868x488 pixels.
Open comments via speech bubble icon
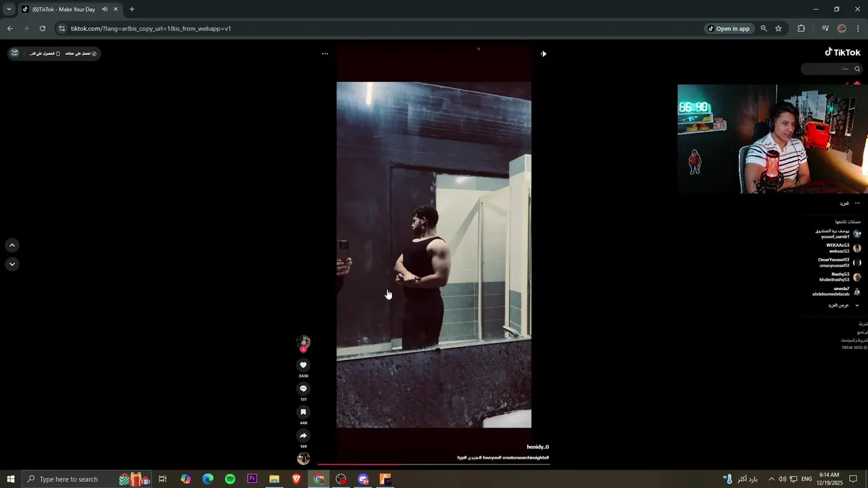[303, 388]
